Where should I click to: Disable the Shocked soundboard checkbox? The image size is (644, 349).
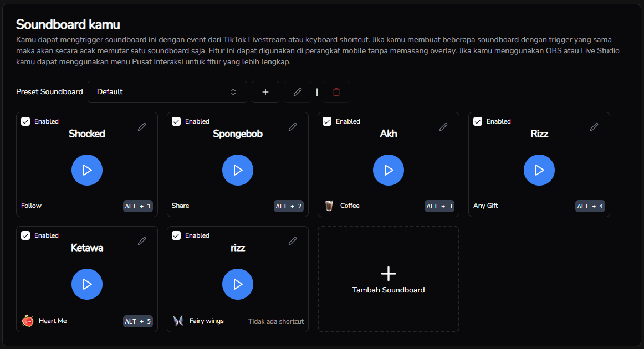point(25,121)
